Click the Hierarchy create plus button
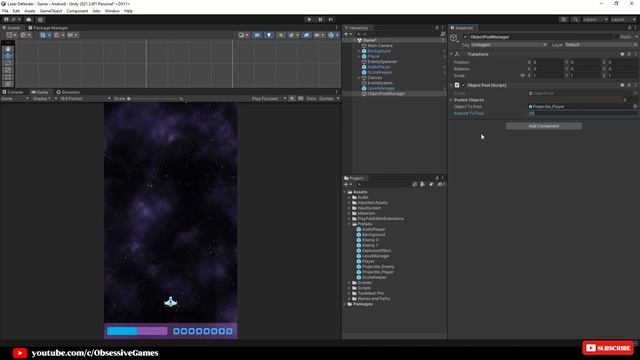Image resolution: width=640 pixels, height=360 pixels. 347,34
